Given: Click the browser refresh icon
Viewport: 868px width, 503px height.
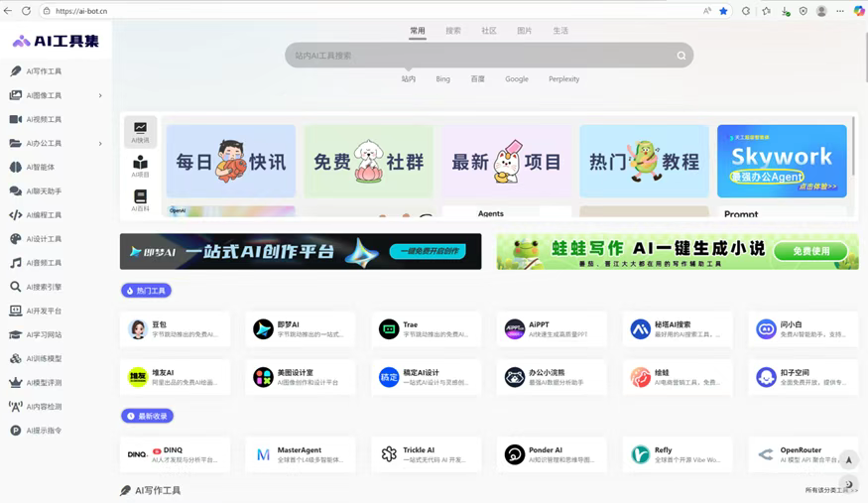Looking at the screenshot, I should (26, 11).
